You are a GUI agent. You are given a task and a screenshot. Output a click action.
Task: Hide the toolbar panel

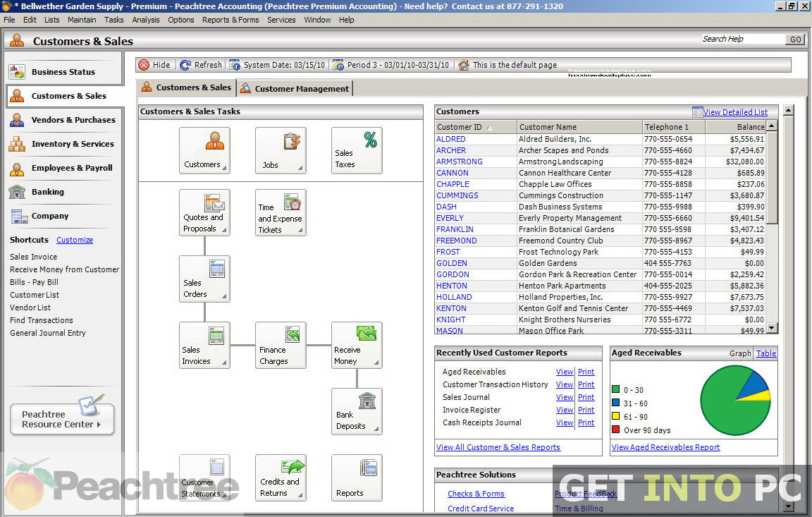click(x=154, y=65)
